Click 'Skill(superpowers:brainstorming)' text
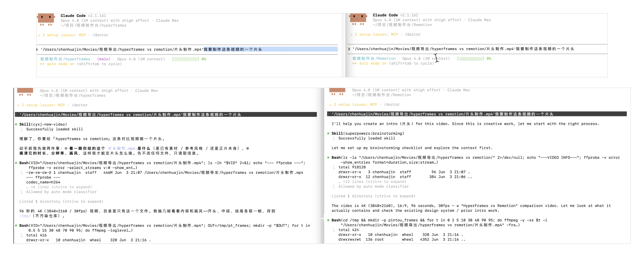Image resolution: width=644 pixels, height=257 pixels. (x=368, y=134)
